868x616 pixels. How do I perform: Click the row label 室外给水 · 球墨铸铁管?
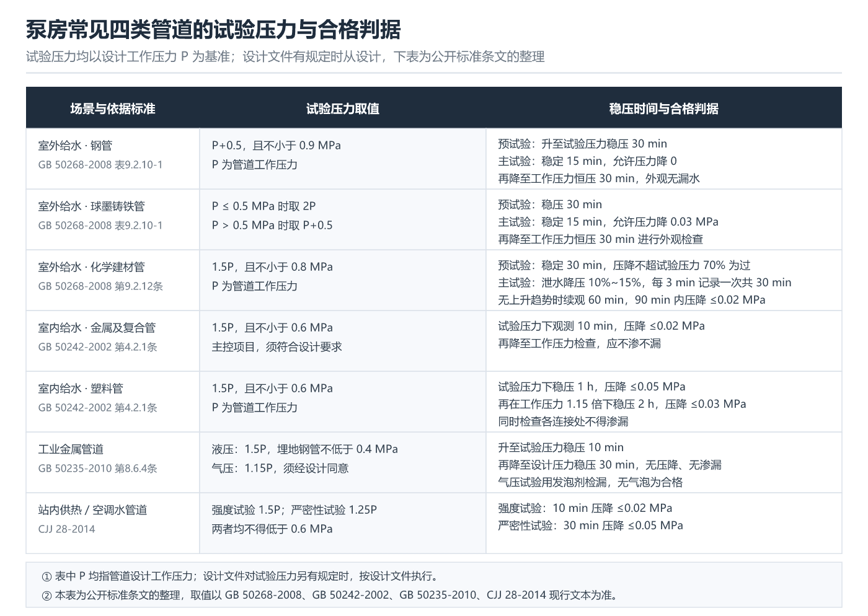point(91,206)
